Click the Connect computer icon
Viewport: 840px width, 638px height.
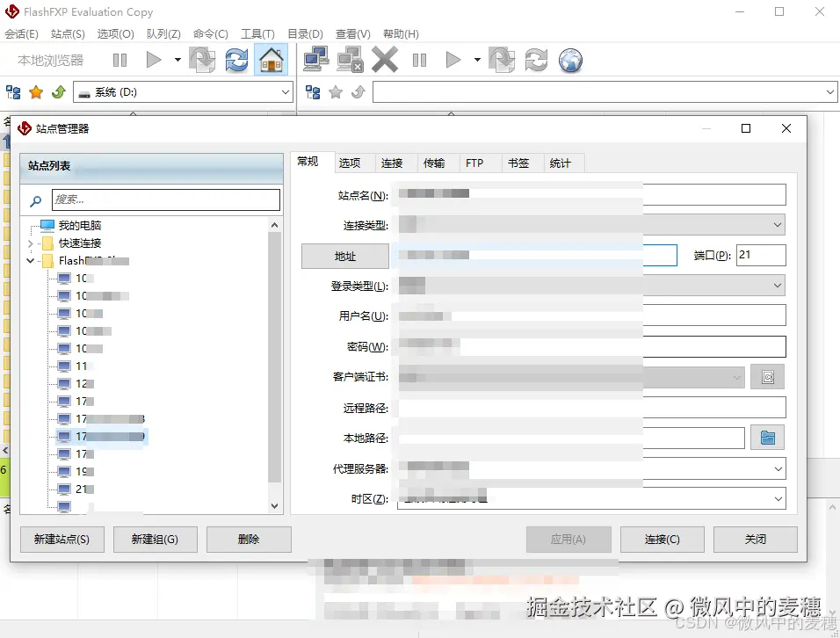pyautogui.click(x=316, y=60)
